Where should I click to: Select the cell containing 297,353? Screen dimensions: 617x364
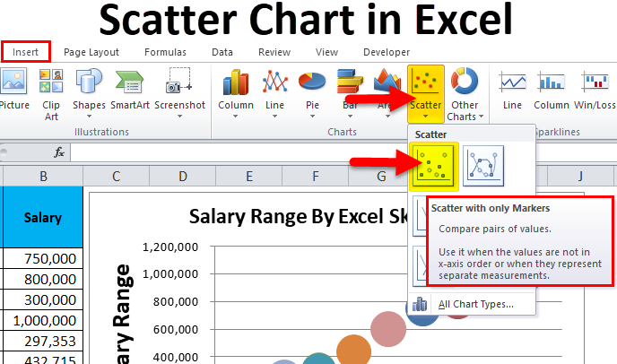(x=43, y=341)
